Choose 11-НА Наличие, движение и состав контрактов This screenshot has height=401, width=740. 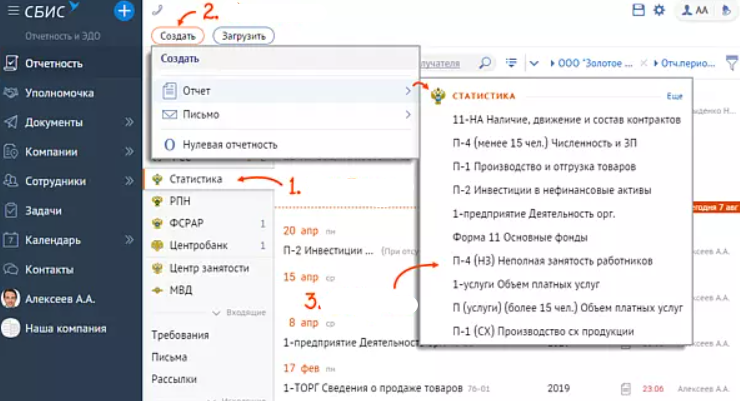point(566,120)
